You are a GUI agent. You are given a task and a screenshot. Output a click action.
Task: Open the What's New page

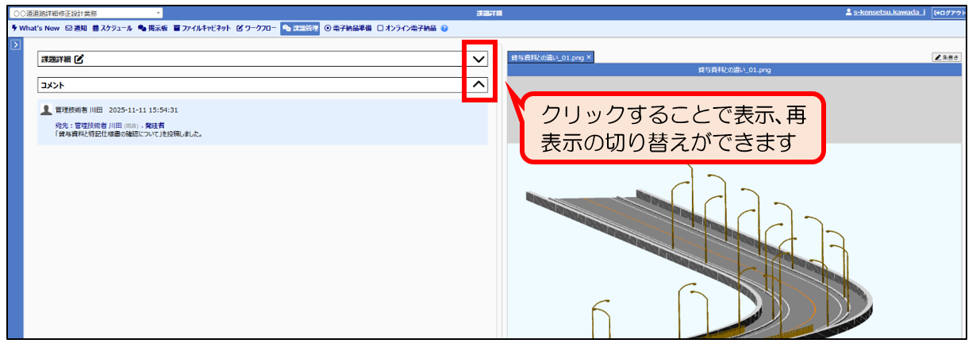click(36, 28)
